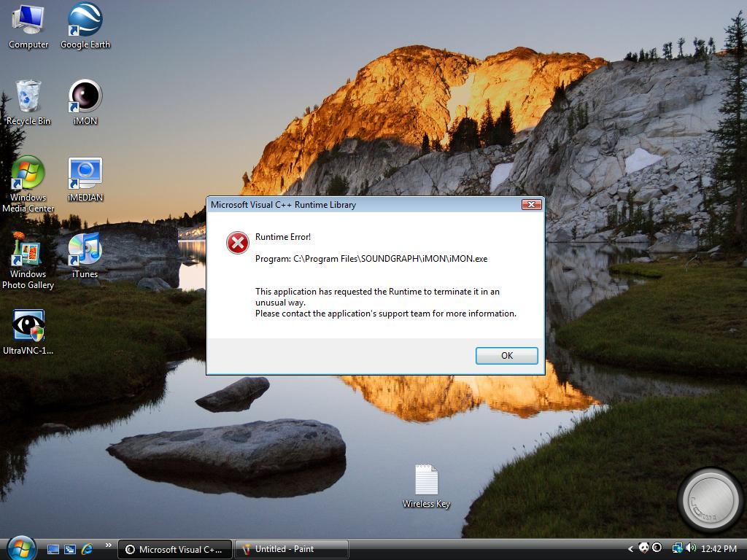Viewport: 747px width, 560px height.
Task: Click the iMON.exe program path text
Action: (x=371, y=259)
